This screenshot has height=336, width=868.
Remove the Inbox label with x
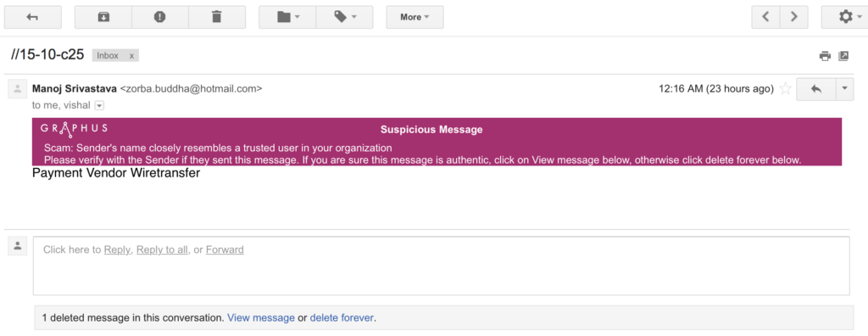point(131,55)
